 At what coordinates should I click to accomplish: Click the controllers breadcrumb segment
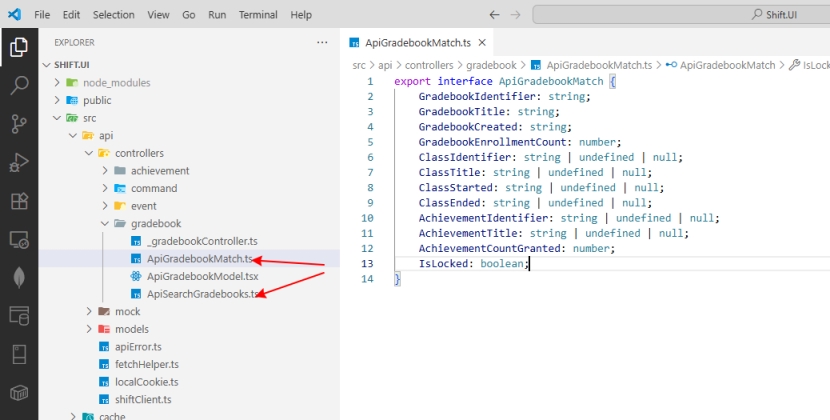tap(429, 65)
